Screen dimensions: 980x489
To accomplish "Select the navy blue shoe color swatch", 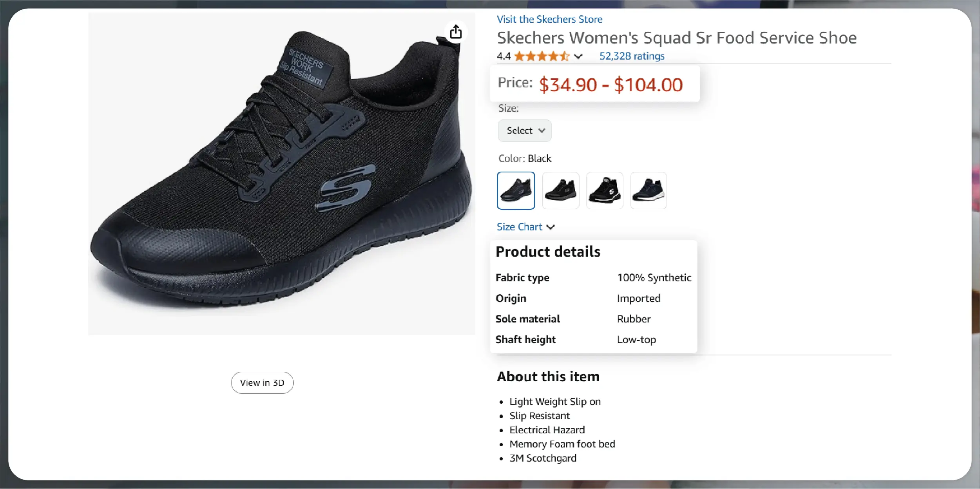I will tap(649, 191).
